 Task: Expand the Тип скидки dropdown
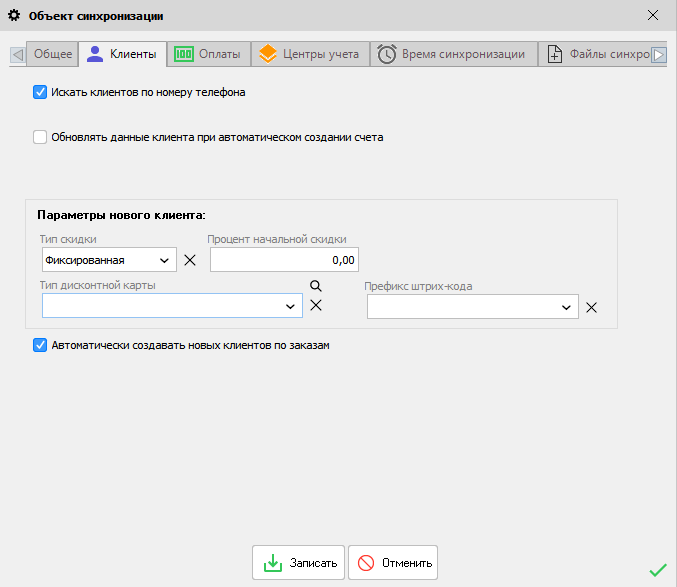(164, 260)
